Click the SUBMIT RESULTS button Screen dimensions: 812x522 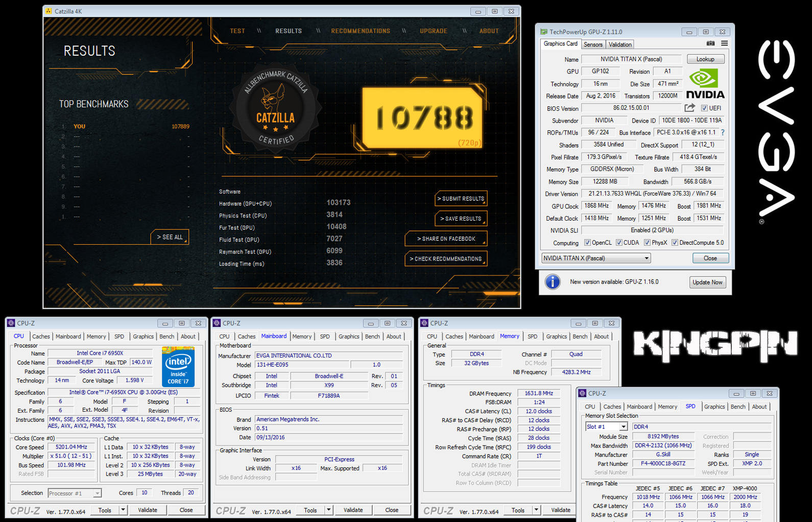[461, 199]
